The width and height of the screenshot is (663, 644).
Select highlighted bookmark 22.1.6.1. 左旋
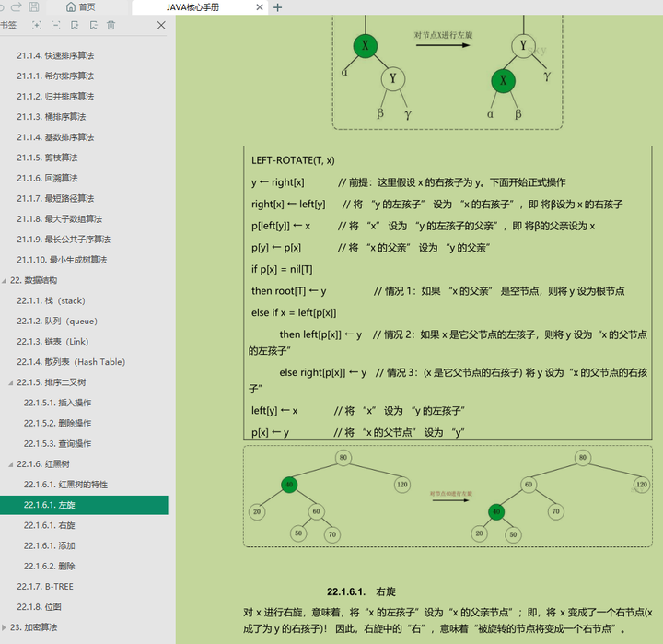84,505
